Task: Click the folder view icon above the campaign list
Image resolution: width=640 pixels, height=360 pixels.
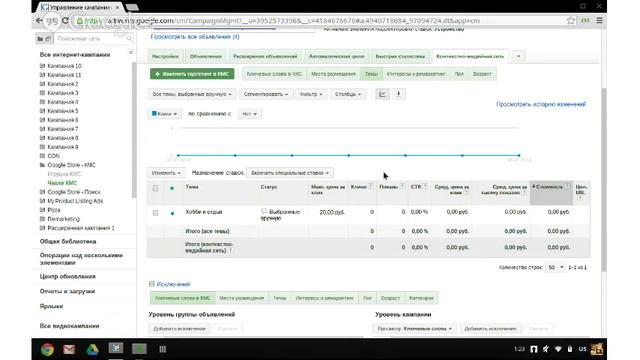Action: point(40,39)
